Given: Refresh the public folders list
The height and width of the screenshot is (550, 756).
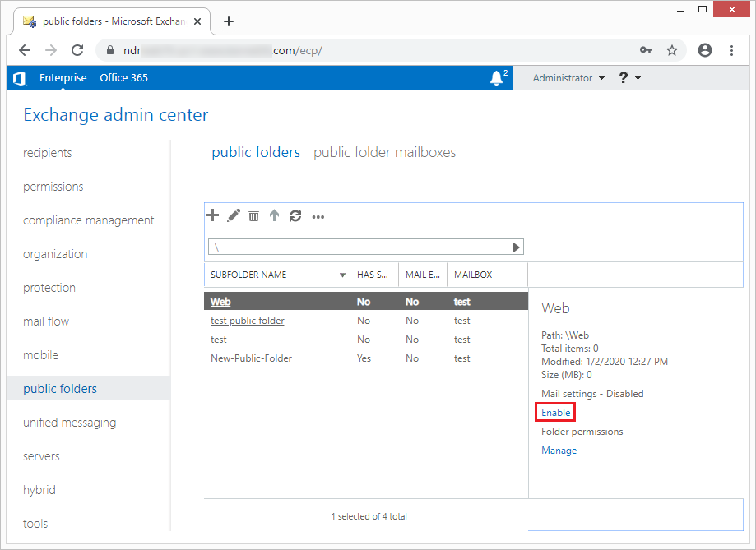Looking at the screenshot, I should coord(295,216).
